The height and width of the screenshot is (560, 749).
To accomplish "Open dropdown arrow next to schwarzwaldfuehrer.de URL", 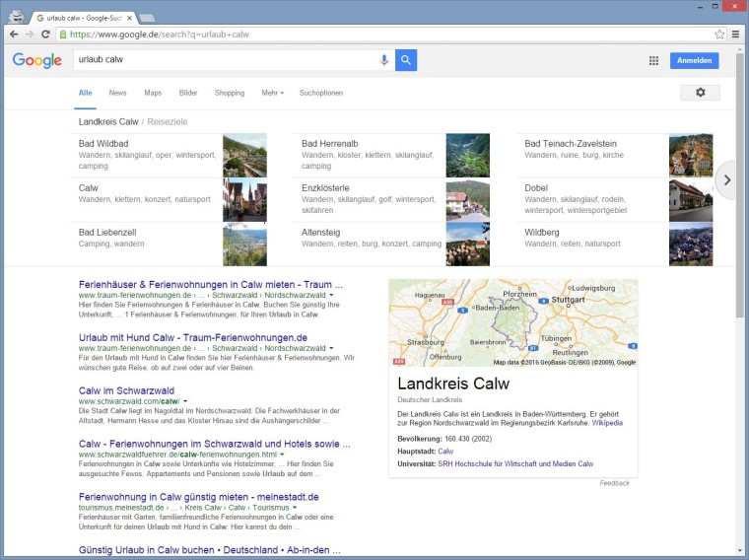I will [282, 455].
